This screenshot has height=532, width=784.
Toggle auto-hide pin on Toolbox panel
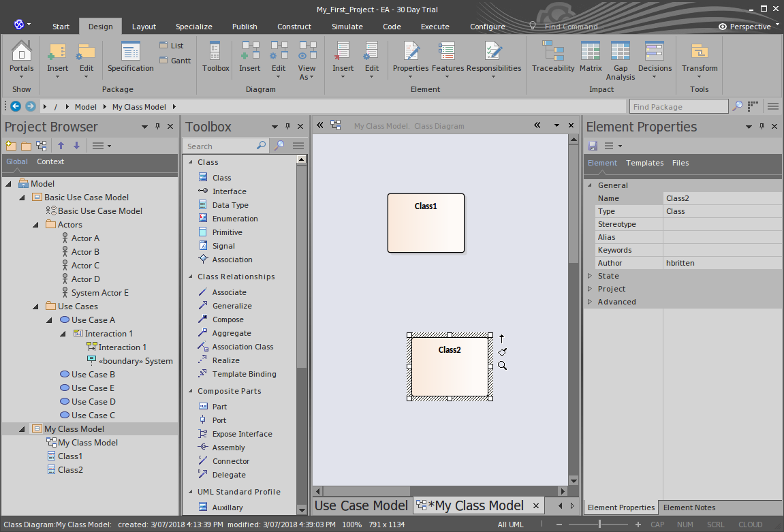tap(287, 127)
